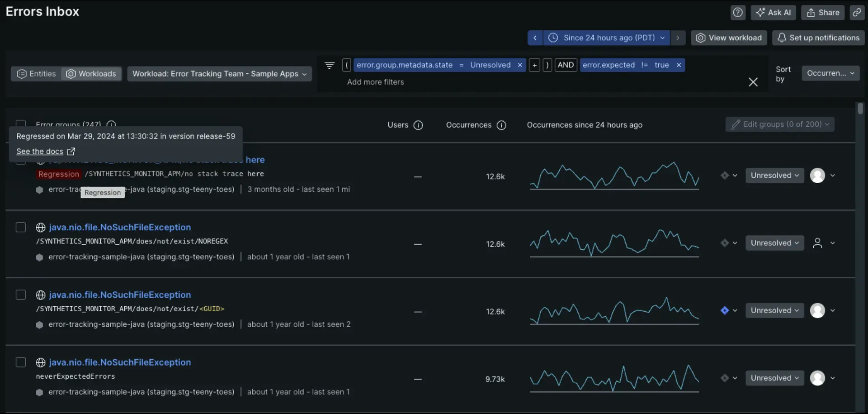
Task: Expand the Sort by Occurrences dropdown
Action: (x=830, y=73)
